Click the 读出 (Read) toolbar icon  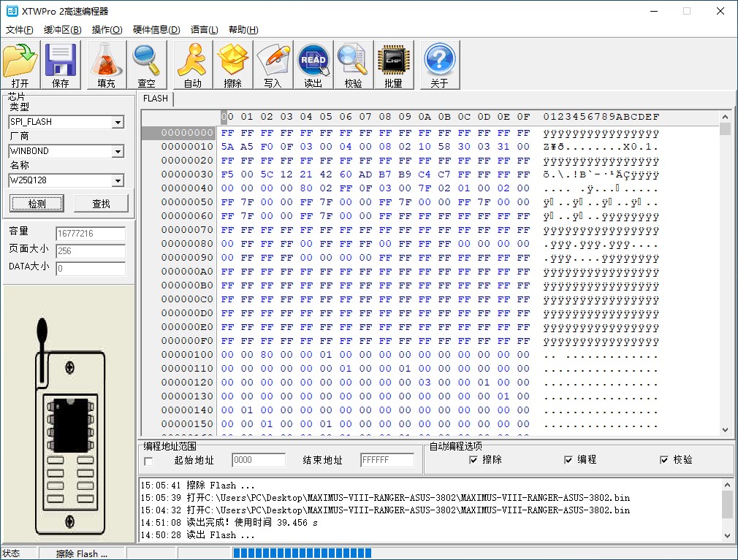tap(313, 61)
